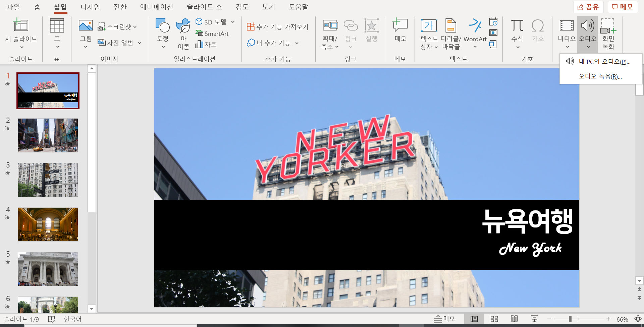
Task: Click the Icons (아이콘) button
Action: click(183, 34)
